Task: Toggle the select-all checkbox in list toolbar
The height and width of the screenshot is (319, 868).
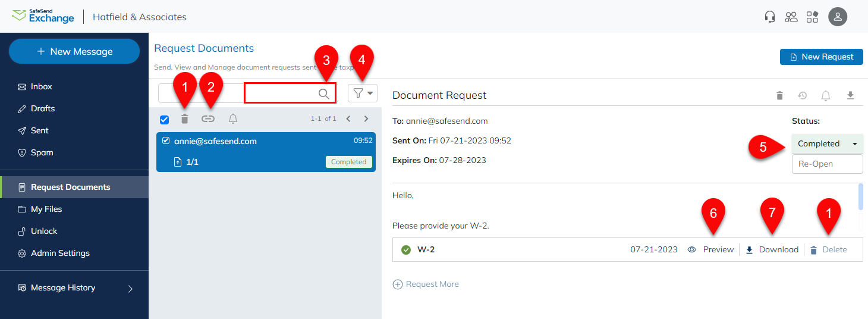Action: (165, 119)
